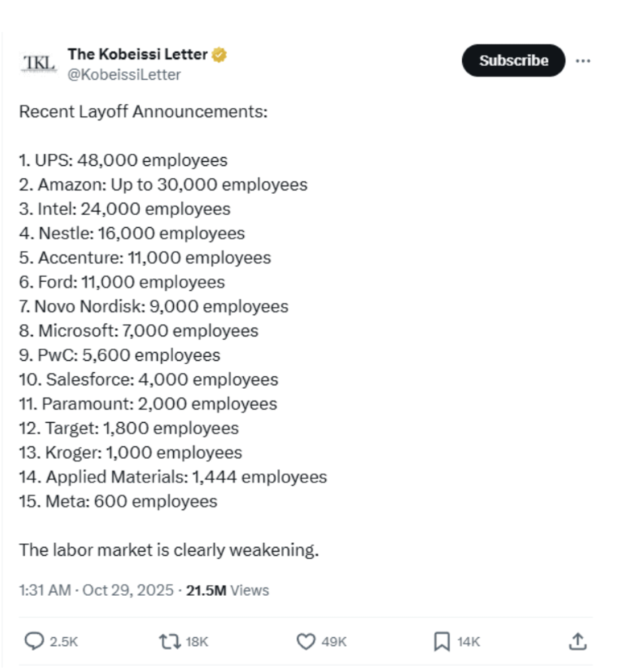Open The Kobeissi Letter display name

coord(138,54)
